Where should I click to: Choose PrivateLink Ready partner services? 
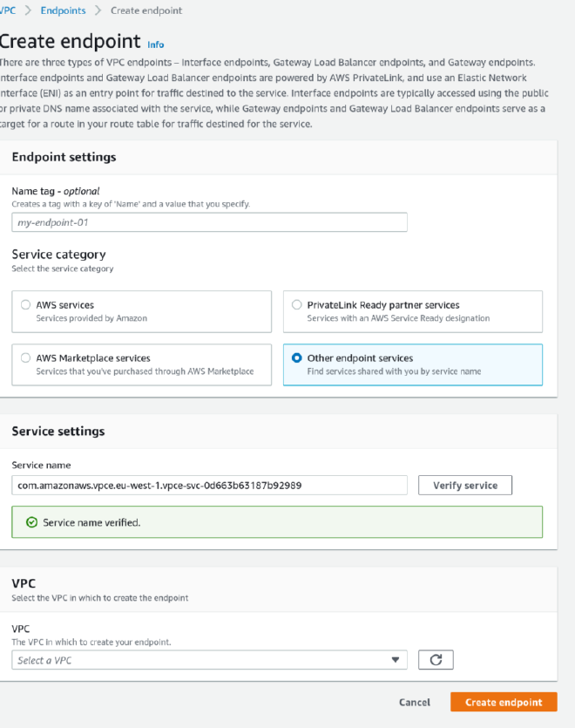[297, 305]
